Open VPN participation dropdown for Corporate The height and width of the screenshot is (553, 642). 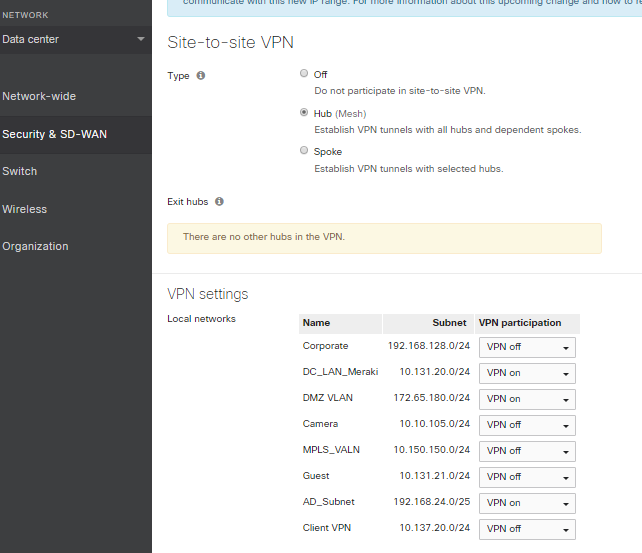pyautogui.click(x=527, y=347)
